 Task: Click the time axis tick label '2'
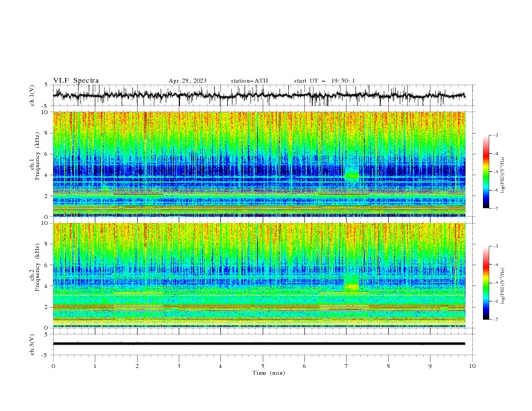(x=137, y=366)
